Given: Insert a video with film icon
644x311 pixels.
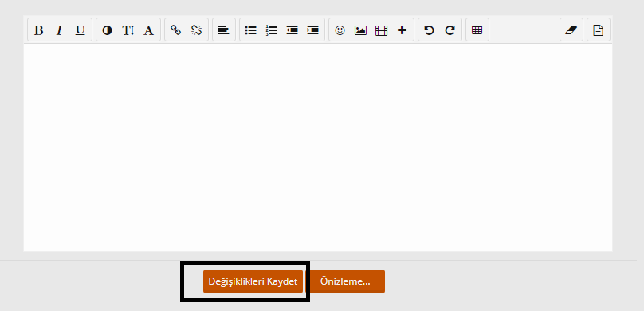Looking at the screenshot, I should point(382,30).
